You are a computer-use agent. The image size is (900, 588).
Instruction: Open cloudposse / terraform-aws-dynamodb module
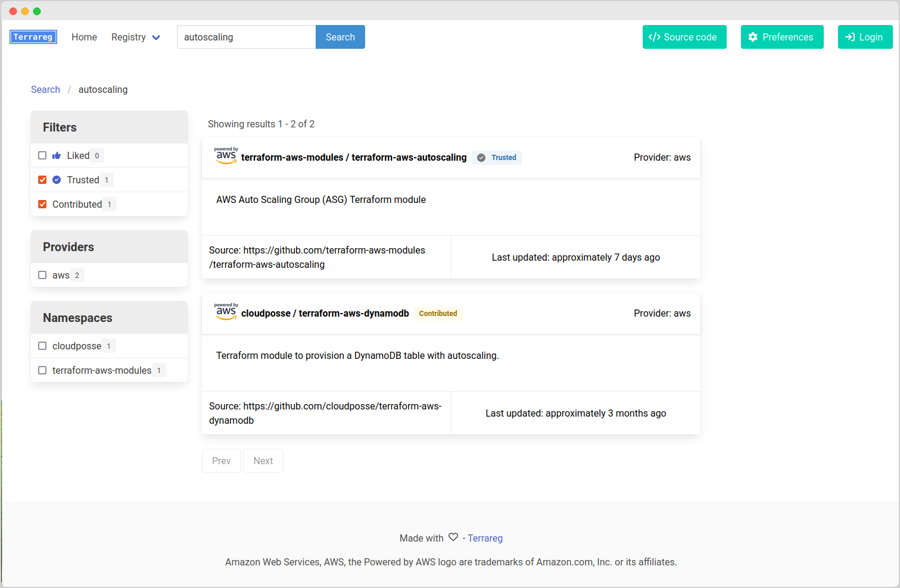pos(325,314)
